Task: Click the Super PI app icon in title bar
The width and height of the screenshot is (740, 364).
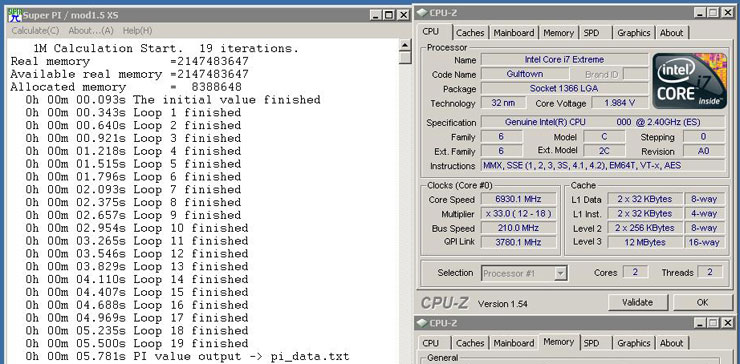Action: tap(15, 15)
